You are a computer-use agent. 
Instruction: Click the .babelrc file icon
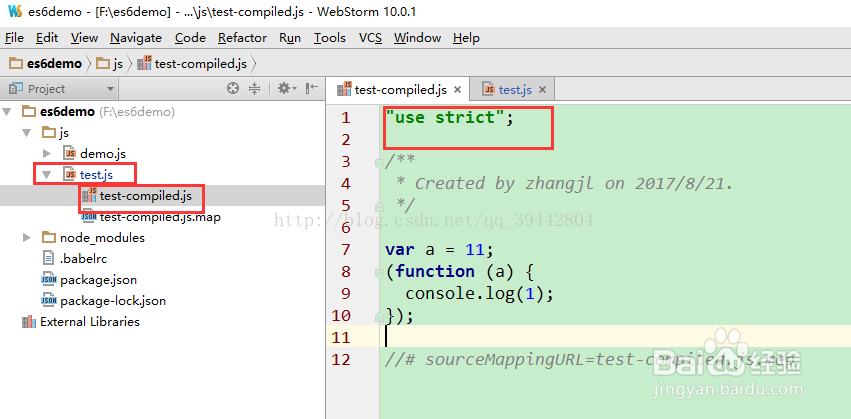49,259
